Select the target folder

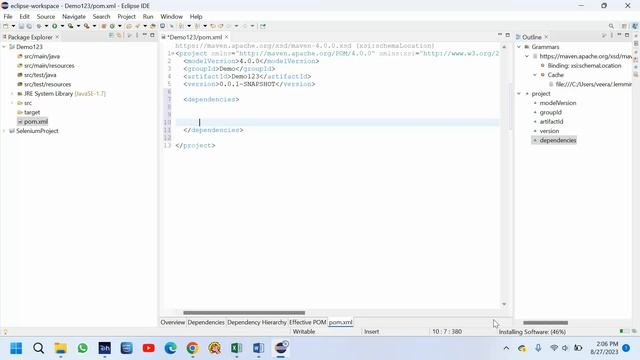click(x=32, y=112)
